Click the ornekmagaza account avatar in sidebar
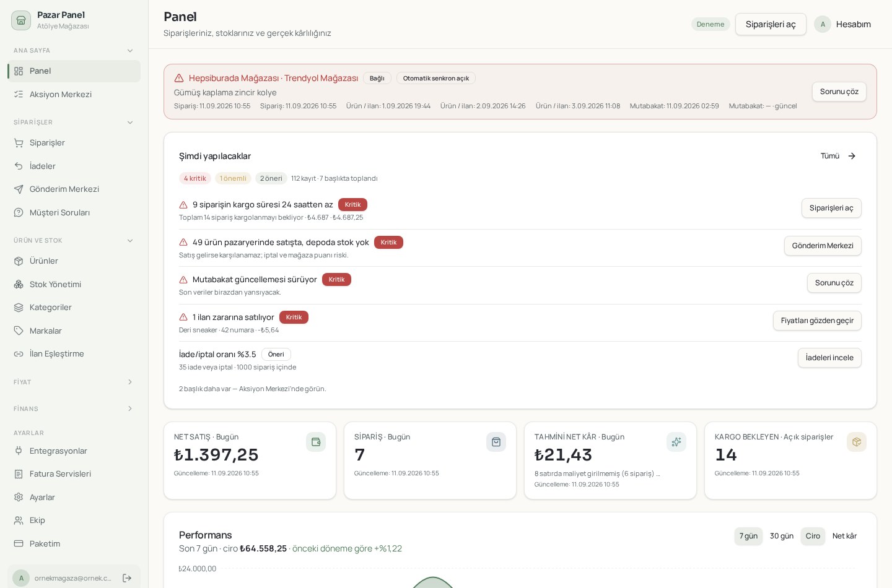The width and height of the screenshot is (892, 588). point(21,578)
